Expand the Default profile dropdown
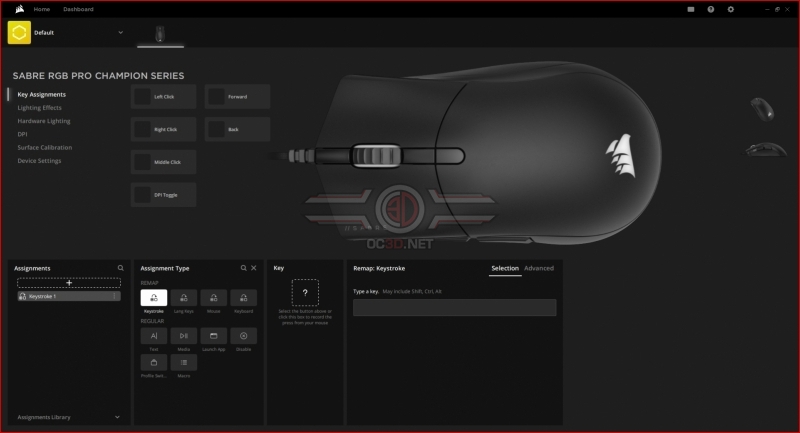Image resolution: width=800 pixels, height=433 pixels. click(x=120, y=33)
